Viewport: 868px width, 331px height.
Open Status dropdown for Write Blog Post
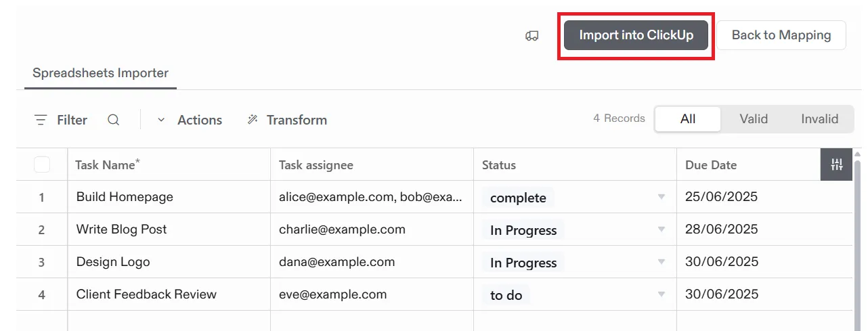(661, 229)
